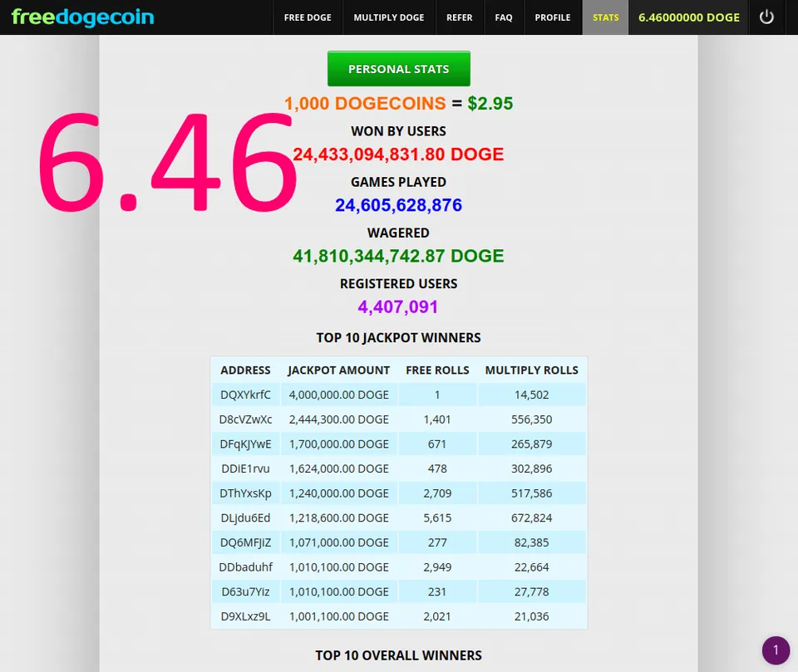
Task: Click the JACKPOT AMOUNT column header
Action: 338,370
